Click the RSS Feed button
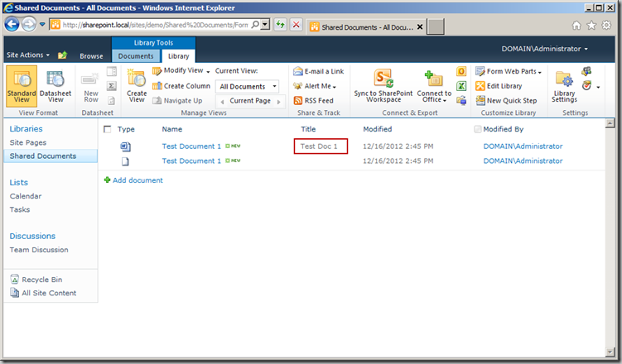This screenshot has width=622, height=364. point(313,101)
